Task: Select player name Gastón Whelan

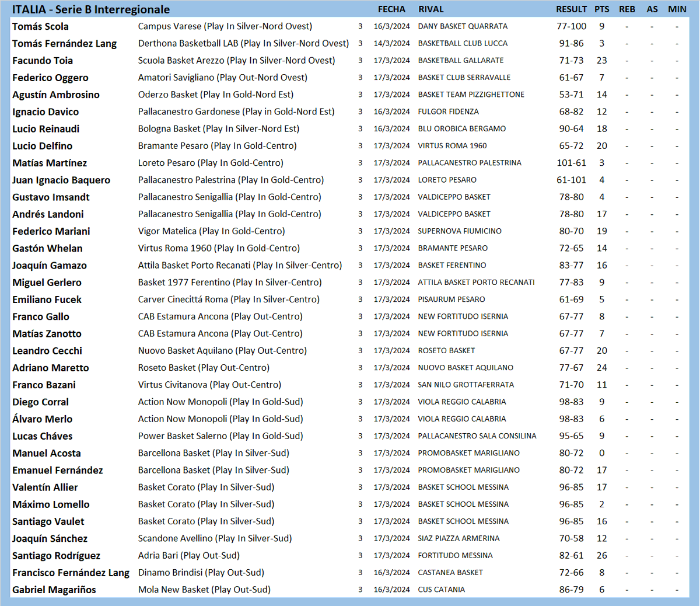Action: tap(47, 248)
